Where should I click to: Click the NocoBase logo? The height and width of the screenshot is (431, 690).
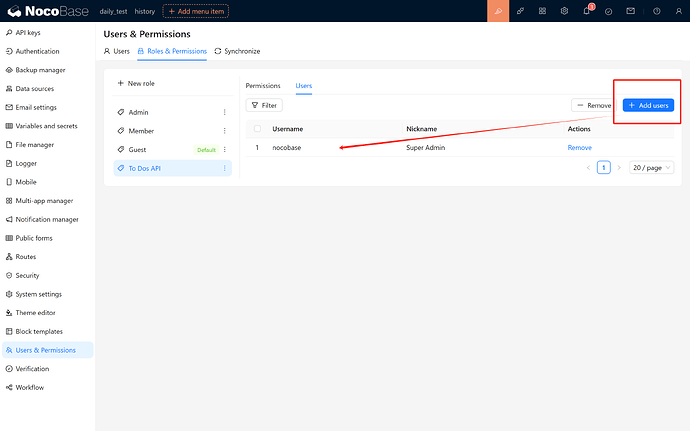click(48, 11)
